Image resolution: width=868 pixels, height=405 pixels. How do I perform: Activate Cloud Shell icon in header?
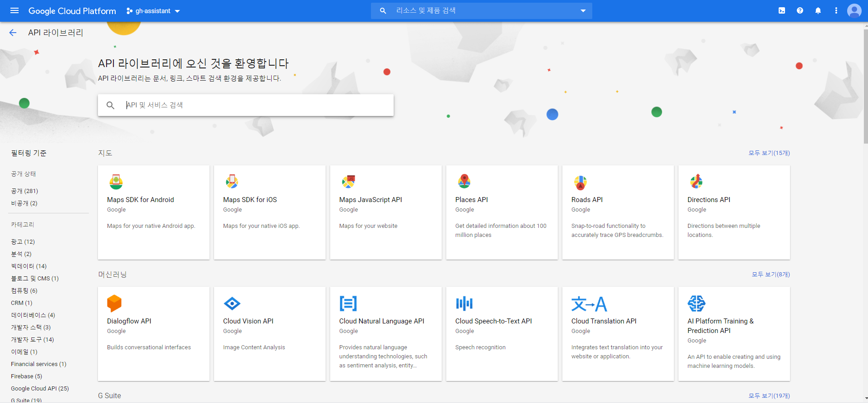tap(782, 10)
